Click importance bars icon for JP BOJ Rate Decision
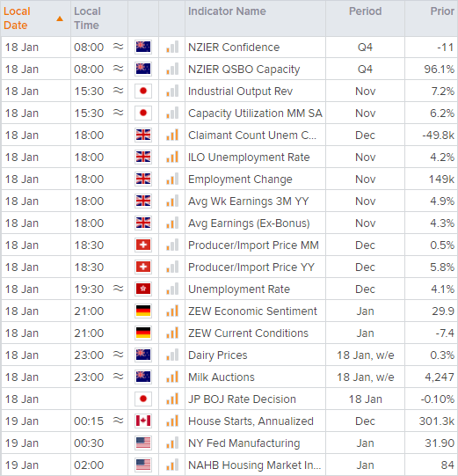The height and width of the screenshot is (476, 458). pos(172,399)
